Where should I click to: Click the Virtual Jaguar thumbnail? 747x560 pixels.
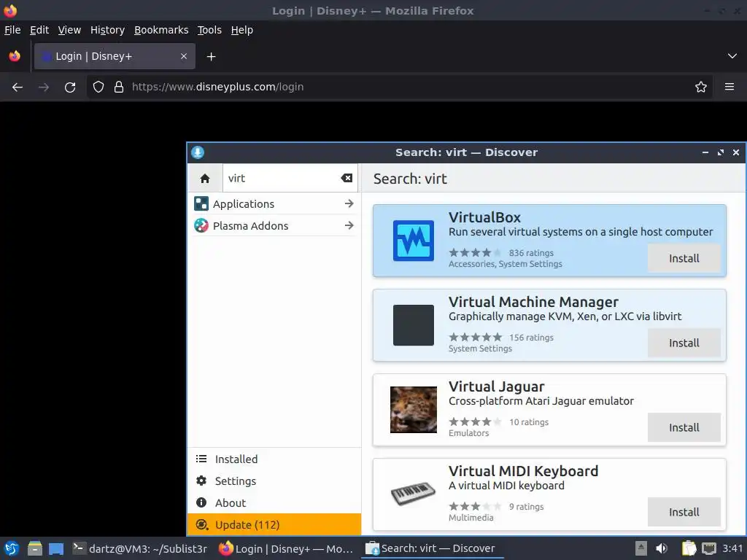(413, 410)
